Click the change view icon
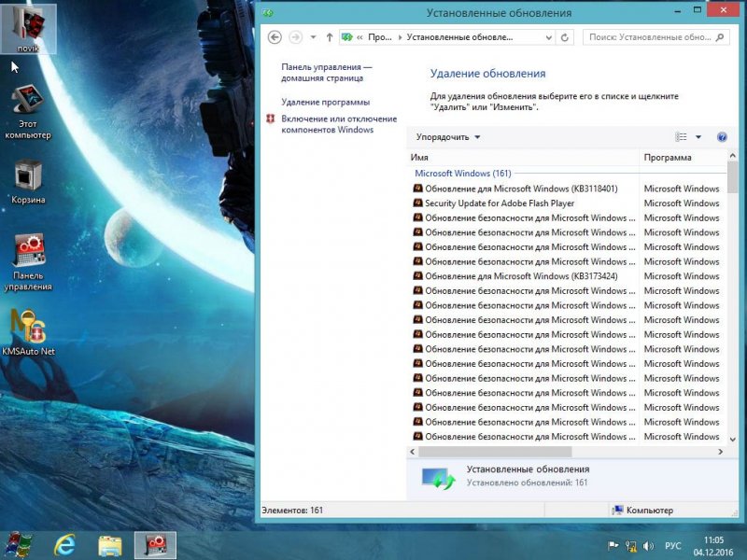Viewport: 747px width, 560px height. pos(682,137)
